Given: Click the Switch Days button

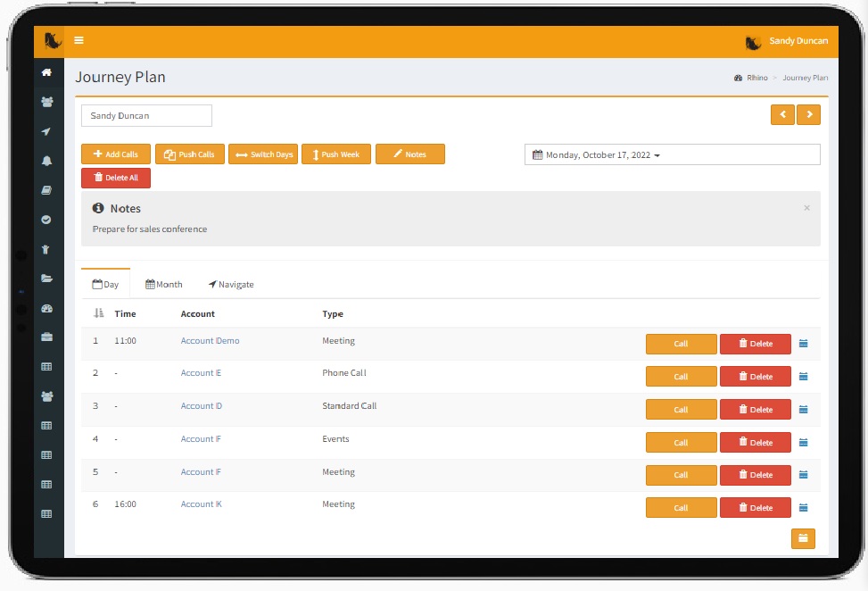Looking at the screenshot, I should [263, 154].
